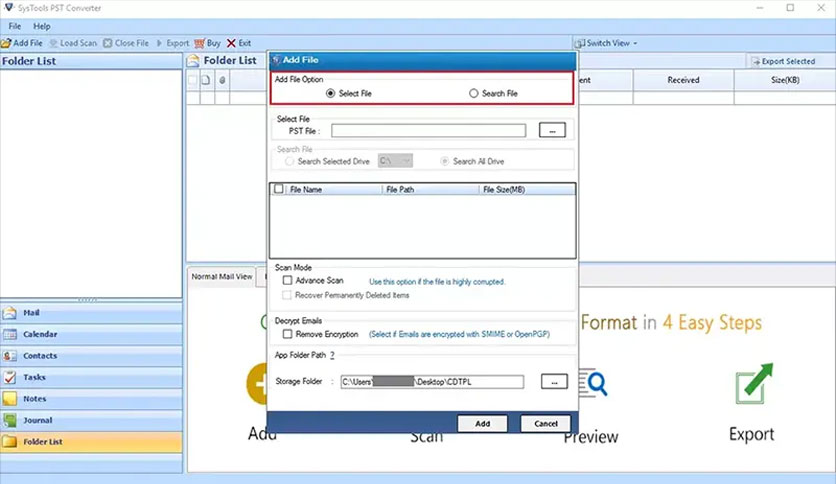Click the document column icon in header

coord(206,80)
